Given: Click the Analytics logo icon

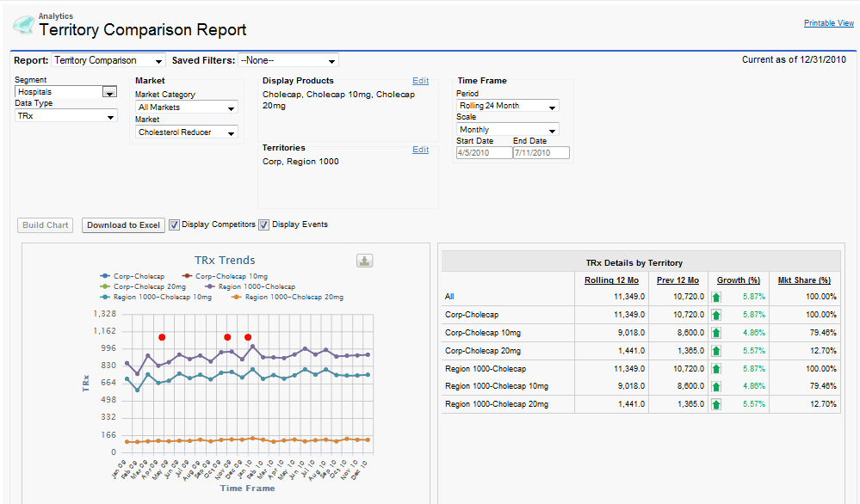Looking at the screenshot, I should [23, 25].
